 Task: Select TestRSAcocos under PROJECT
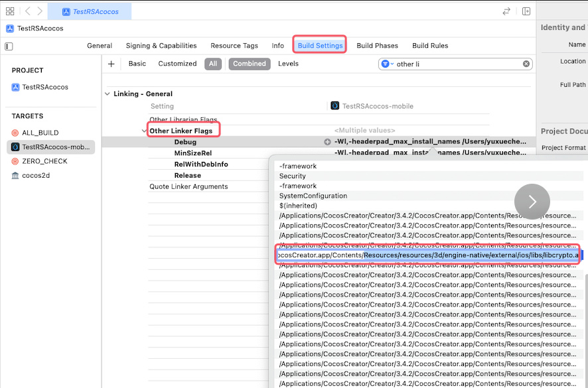pos(45,87)
